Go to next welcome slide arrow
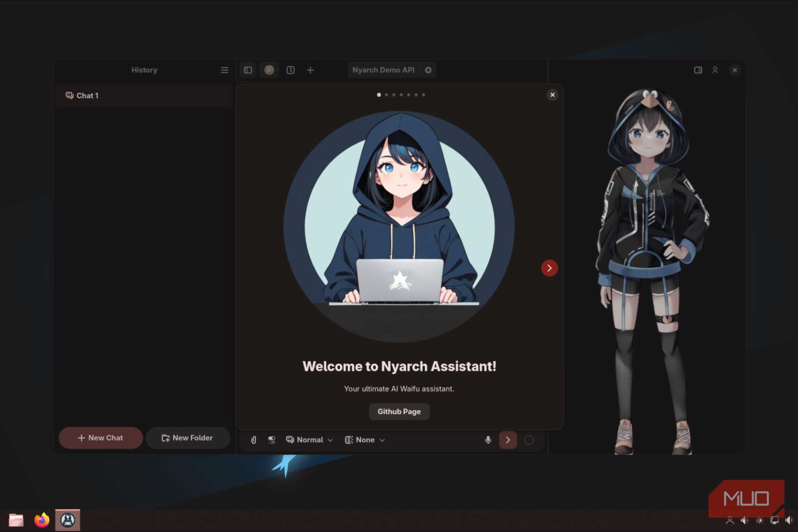The image size is (798, 532). point(549,268)
